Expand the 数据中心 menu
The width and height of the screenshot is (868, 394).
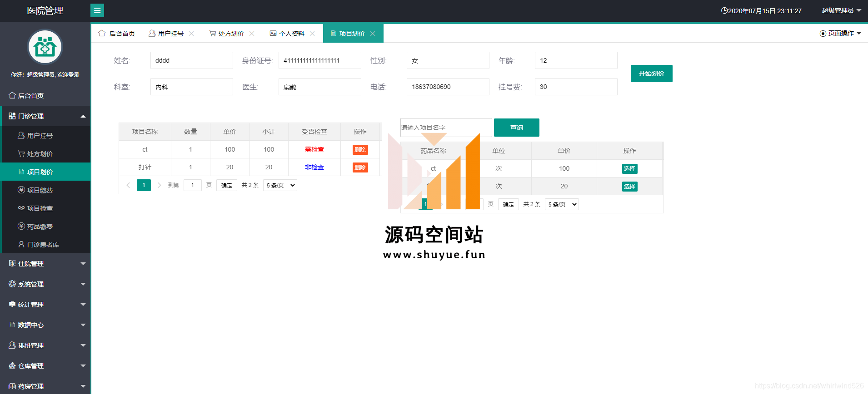[x=83, y=325]
